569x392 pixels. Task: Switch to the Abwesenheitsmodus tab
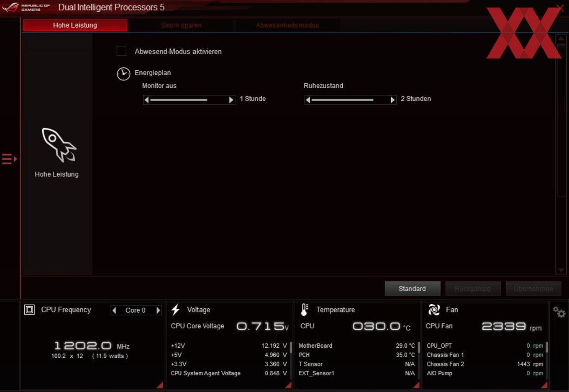click(287, 25)
